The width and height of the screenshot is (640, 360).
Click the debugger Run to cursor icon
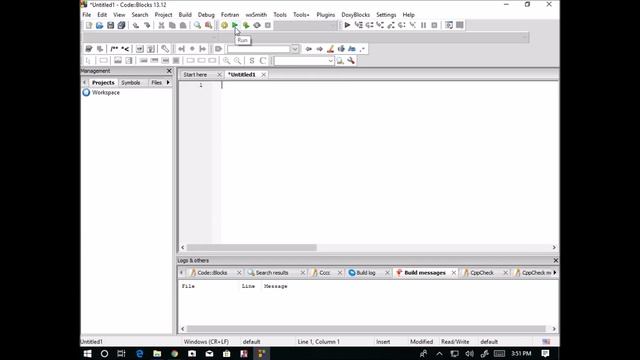pyautogui.click(x=358, y=25)
